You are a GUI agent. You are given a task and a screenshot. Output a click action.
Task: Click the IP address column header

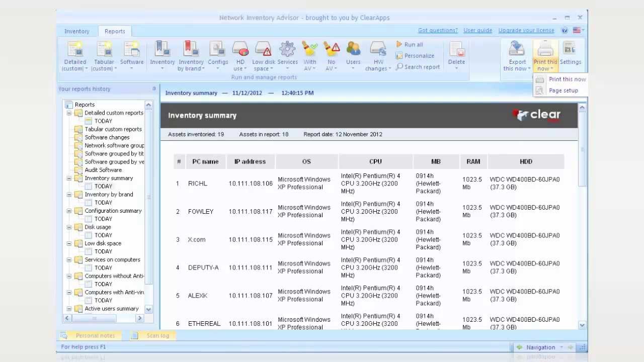tap(250, 162)
